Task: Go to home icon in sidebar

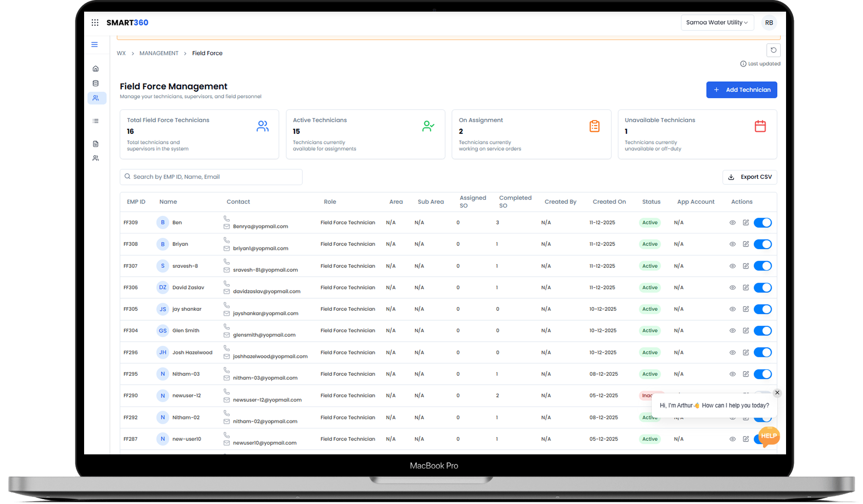Action: click(x=95, y=68)
